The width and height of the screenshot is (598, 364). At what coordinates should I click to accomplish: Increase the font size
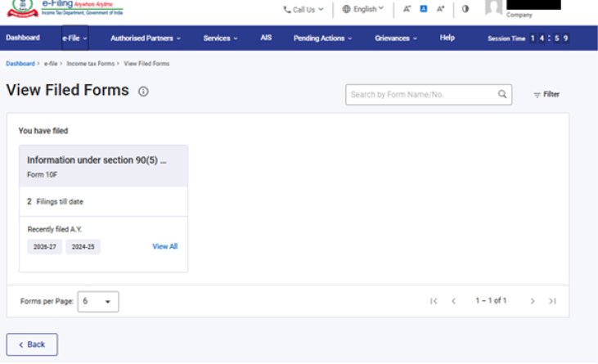[440, 9]
